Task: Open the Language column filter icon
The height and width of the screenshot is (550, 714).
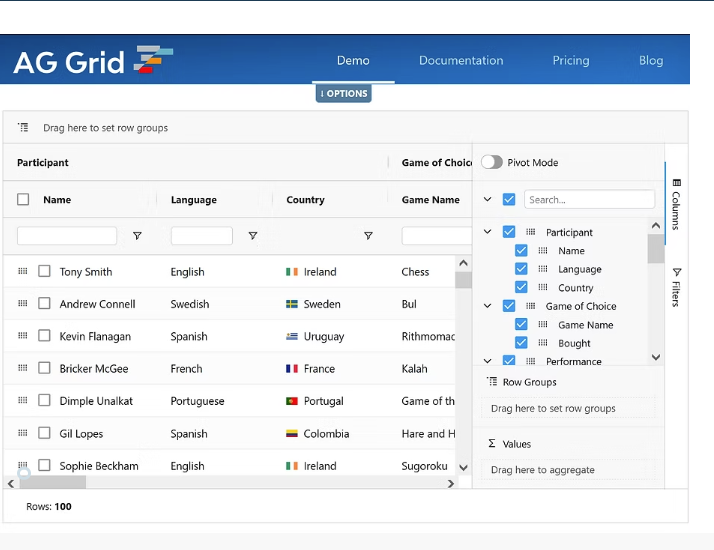Action: point(253,235)
